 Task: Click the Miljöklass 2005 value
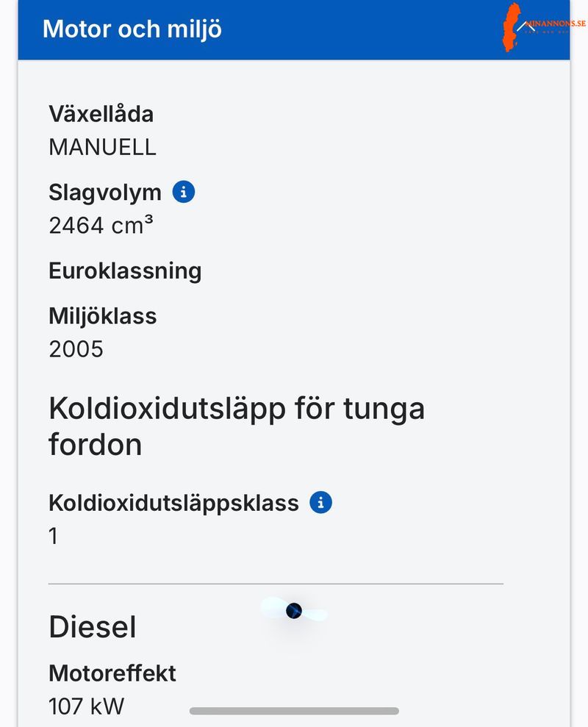[x=75, y=349]
